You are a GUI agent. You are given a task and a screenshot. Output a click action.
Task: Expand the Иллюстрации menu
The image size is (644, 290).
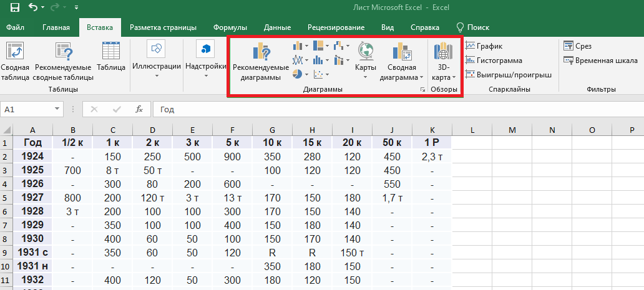(157, 59)
